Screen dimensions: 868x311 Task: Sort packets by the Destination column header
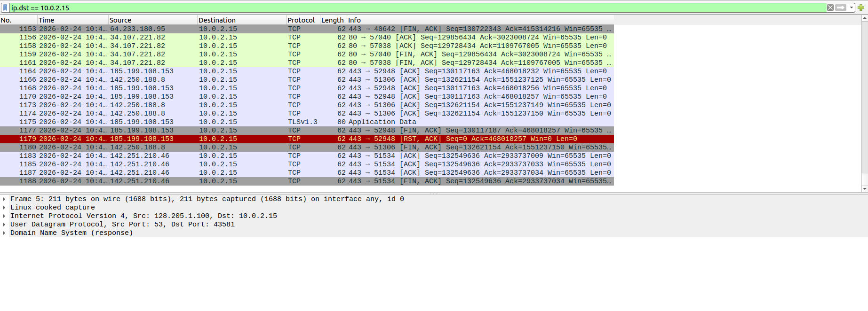(242, 20)
